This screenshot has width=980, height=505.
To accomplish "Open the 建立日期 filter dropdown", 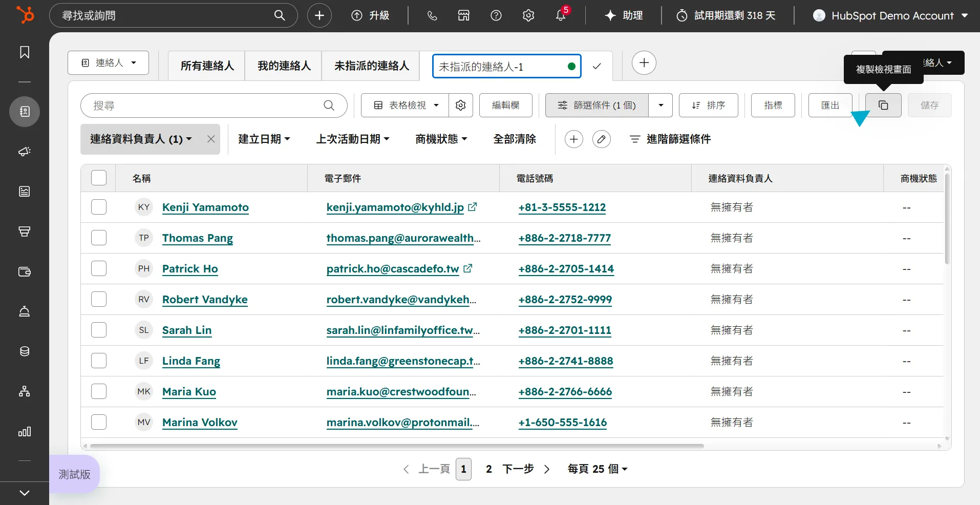I will coord(264,139).
